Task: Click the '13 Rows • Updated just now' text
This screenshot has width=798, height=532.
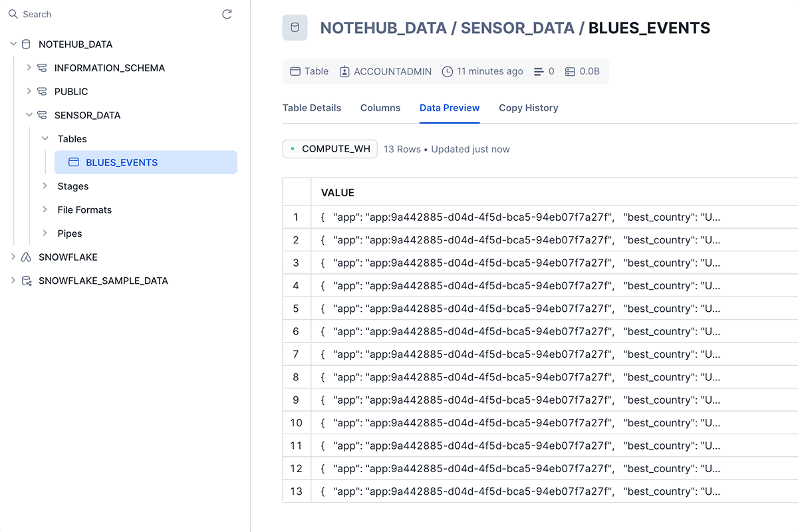Action: 447,149
